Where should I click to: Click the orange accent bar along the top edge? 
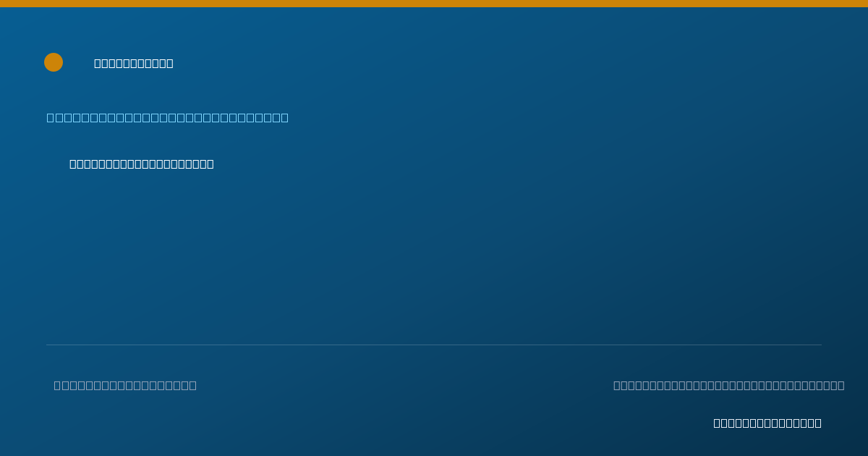[x=434, y=4]
